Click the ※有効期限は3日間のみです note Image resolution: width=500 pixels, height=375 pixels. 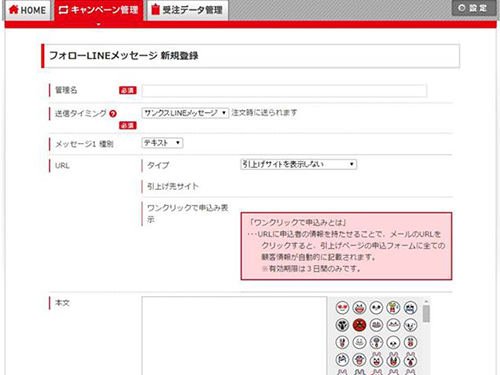pyautogui.click(x=311, y=269)
